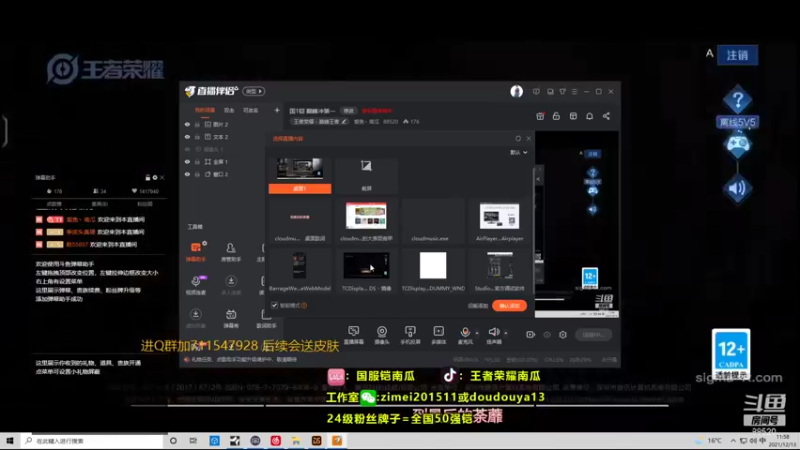Image resolution: width=800 pixels, height=450 pixels.
Task: Edit the 王者荣耀 category tag
Action: (x=319, y=121)
